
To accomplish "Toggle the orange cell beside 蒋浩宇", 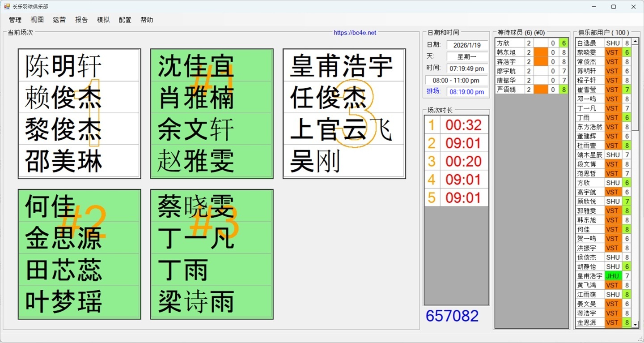I will 541,61.
